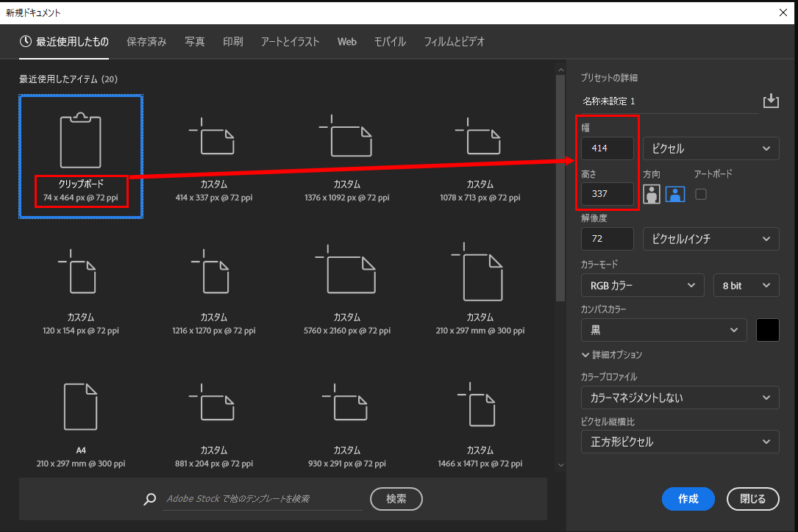Click the Adobe Stock template search field

(263, 499)
